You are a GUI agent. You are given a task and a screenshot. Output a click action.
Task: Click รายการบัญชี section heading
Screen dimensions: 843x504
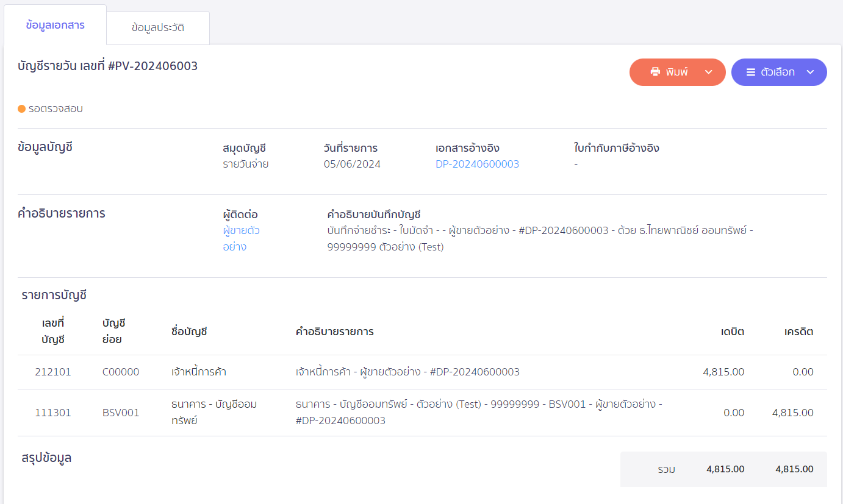tap(54, 296)
